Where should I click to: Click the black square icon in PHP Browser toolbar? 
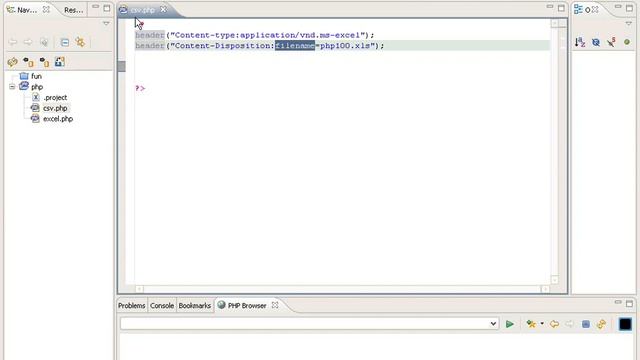[625, 324]
